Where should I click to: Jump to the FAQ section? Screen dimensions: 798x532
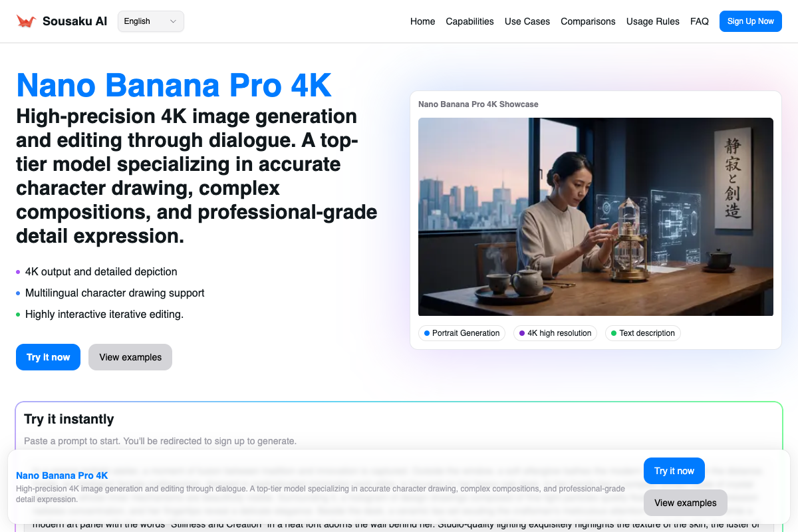coord(699,21)
